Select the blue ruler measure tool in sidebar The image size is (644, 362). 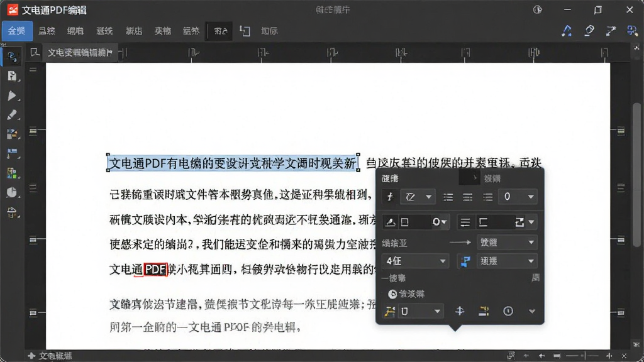(x=12, y=153)
